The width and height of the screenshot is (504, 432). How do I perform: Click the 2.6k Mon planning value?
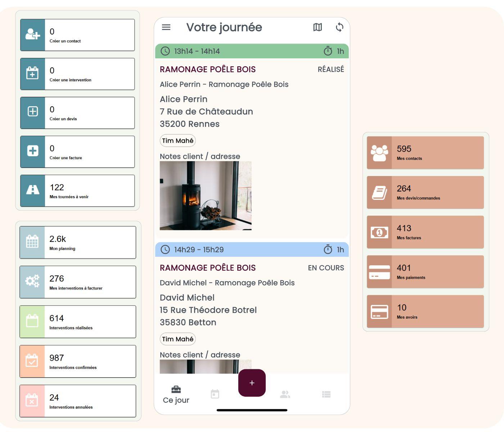pyautogui.click(x=58, y=239)
